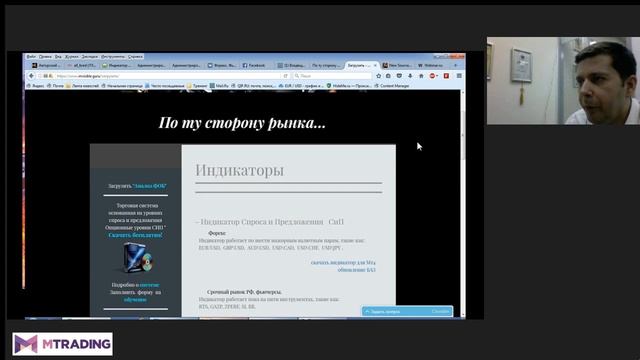Viewport: 640px width, 360px height.
Task: Open the Журнал menu
Action: pyautogui.click(x=71, y=57)
